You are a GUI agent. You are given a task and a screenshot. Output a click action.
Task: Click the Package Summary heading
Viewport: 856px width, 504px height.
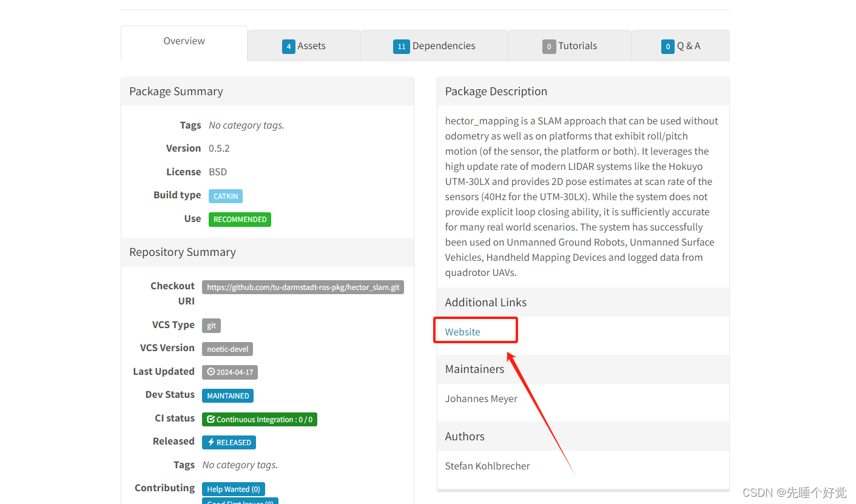(x=176, y=91)
